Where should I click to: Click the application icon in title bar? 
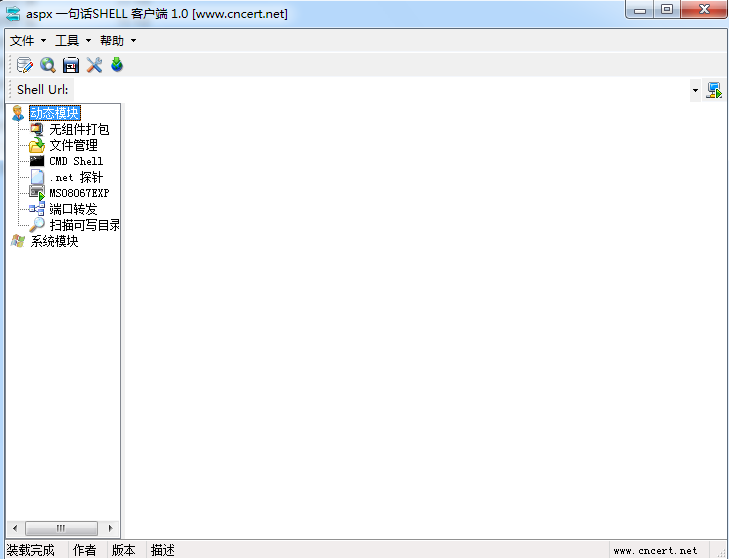(x=13, y=13)
